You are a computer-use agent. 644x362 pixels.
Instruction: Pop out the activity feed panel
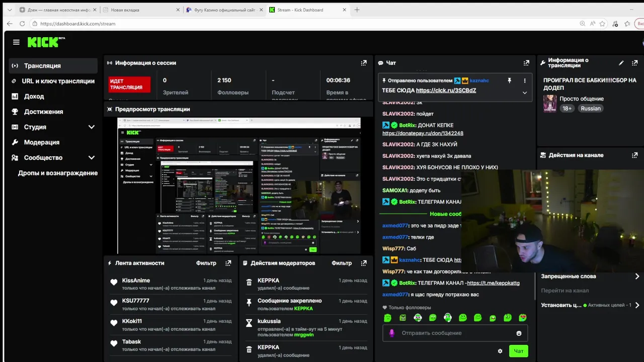tap(228, 263)
